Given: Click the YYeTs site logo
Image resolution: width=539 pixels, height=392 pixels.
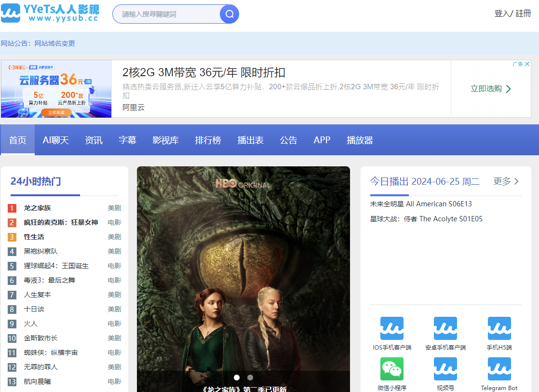Looking at the screenshot, I should click(x=50, y=13).
